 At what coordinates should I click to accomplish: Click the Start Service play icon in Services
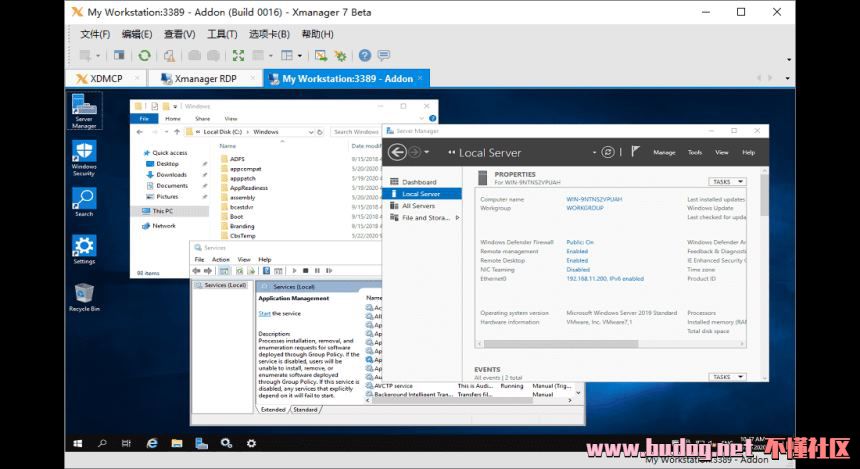[294, 271]
